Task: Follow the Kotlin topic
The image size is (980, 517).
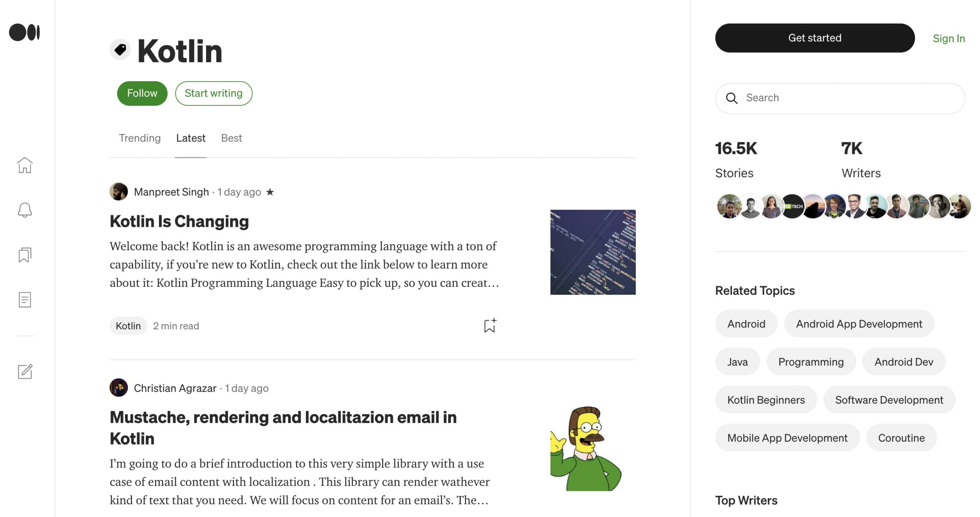Action: click(x=142, y=93)
